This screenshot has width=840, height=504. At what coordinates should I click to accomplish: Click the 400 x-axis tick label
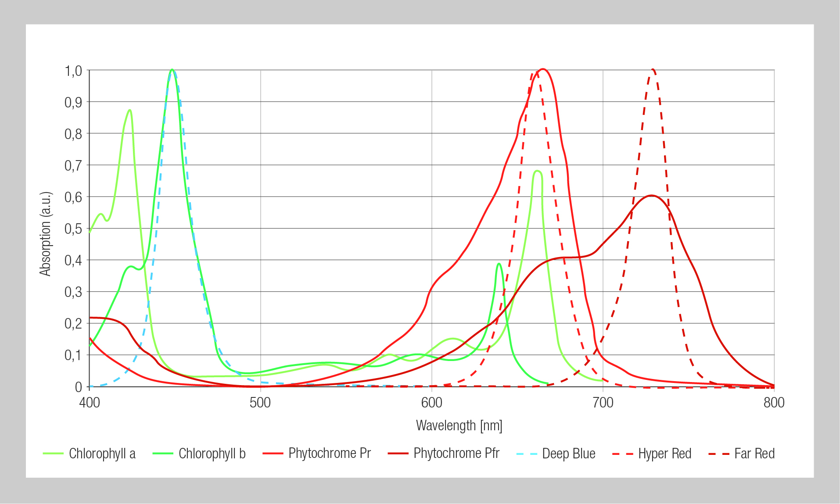[x=90, y=403]
